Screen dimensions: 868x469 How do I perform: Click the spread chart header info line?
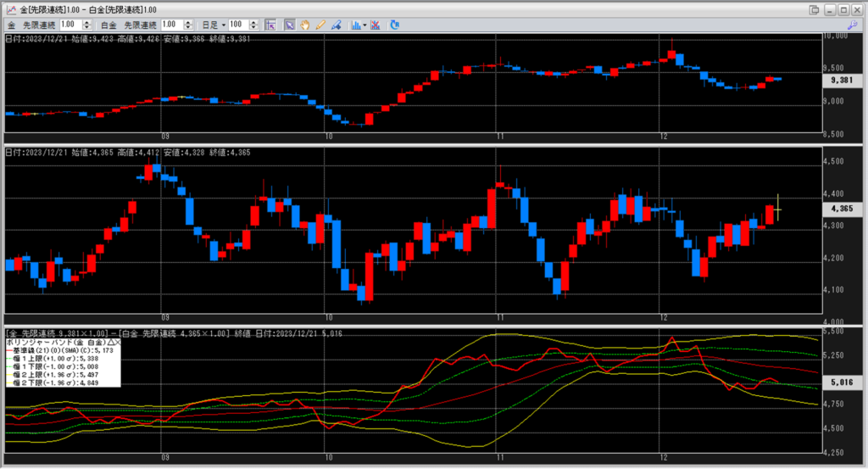pyautogui.click(x=174, y=333)
